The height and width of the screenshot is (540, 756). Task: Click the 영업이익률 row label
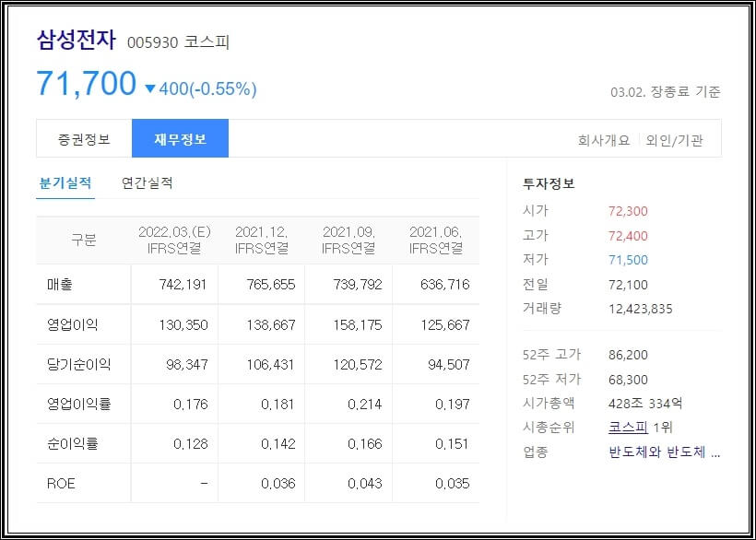[78, 404]
